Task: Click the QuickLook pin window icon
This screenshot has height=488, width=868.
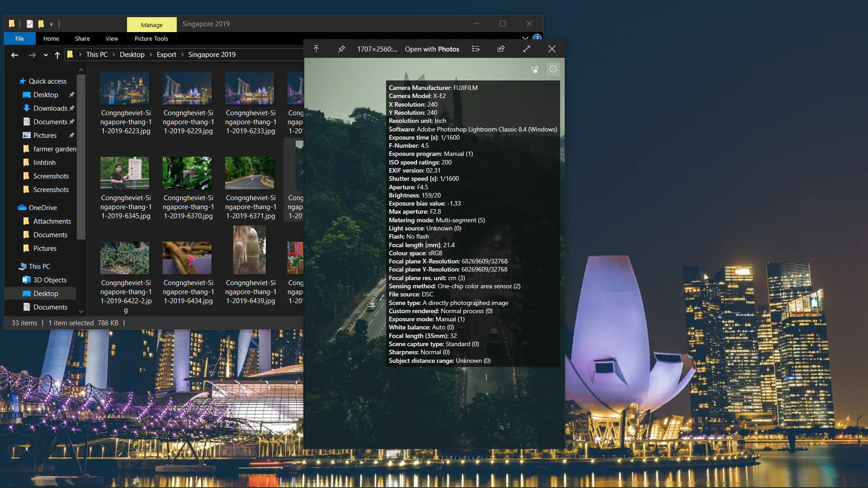Action: 342,49
